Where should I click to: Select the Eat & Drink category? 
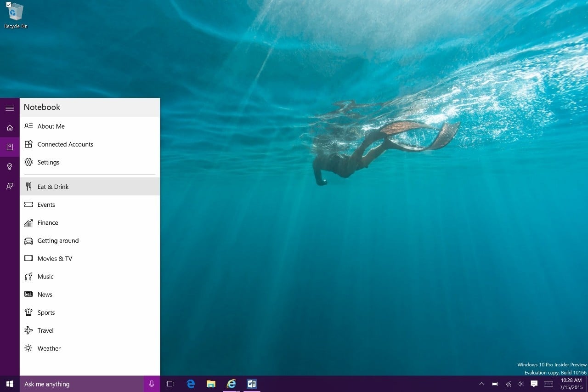53,187
